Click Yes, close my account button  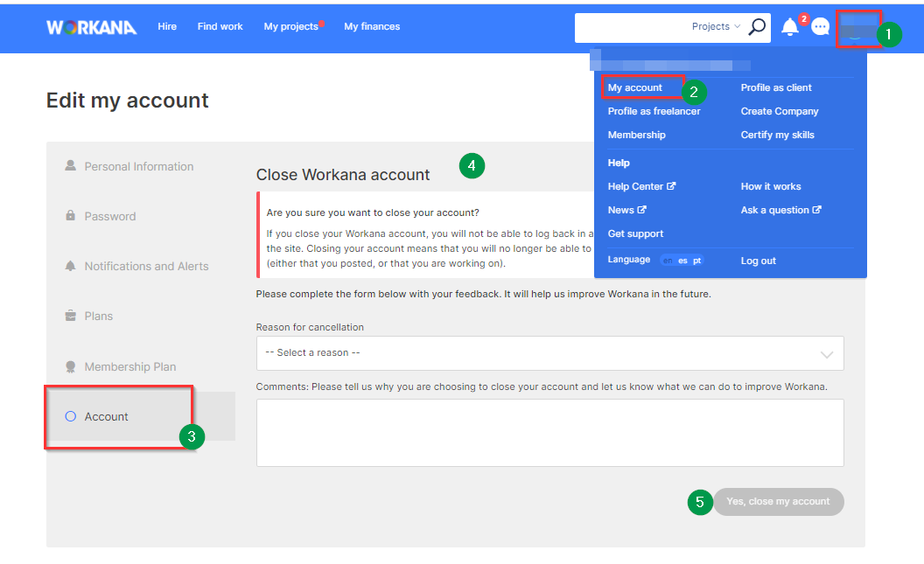tap(779, 502)
